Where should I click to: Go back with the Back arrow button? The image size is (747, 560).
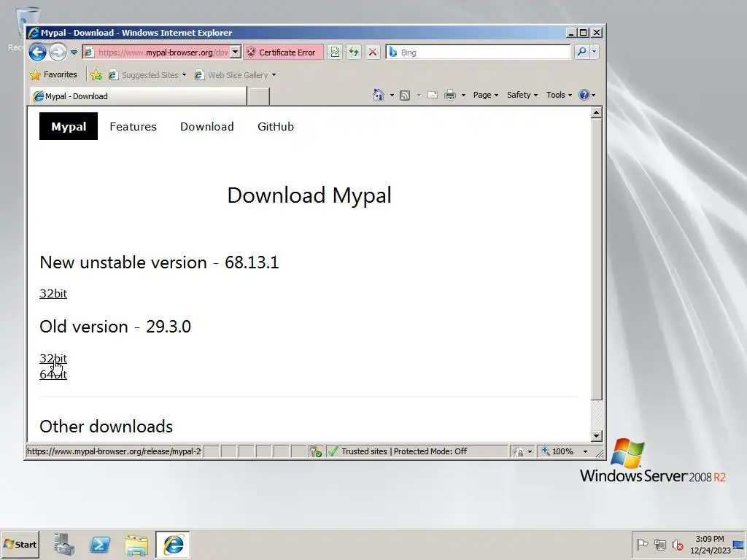[x=37, y=52]
